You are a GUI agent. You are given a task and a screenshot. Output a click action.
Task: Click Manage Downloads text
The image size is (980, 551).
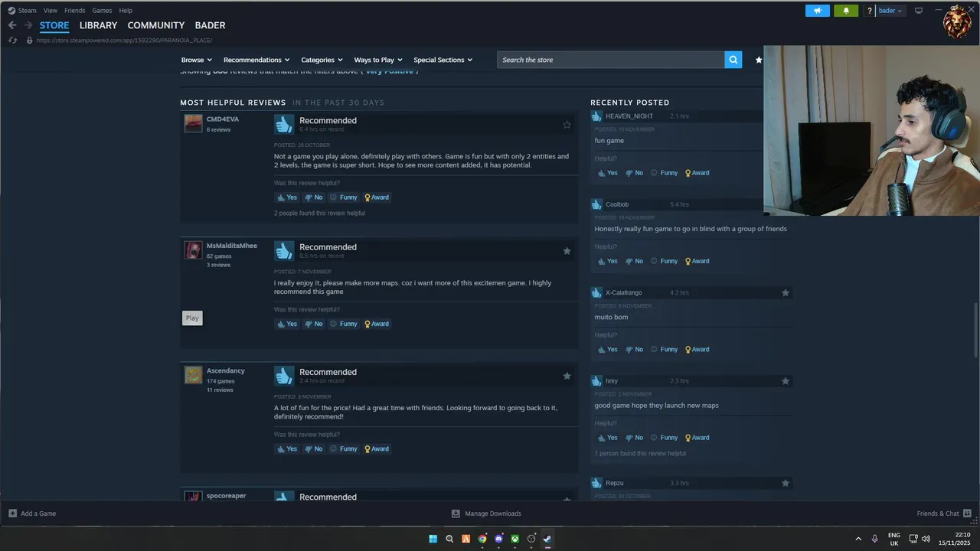click(x=493, y=514)
